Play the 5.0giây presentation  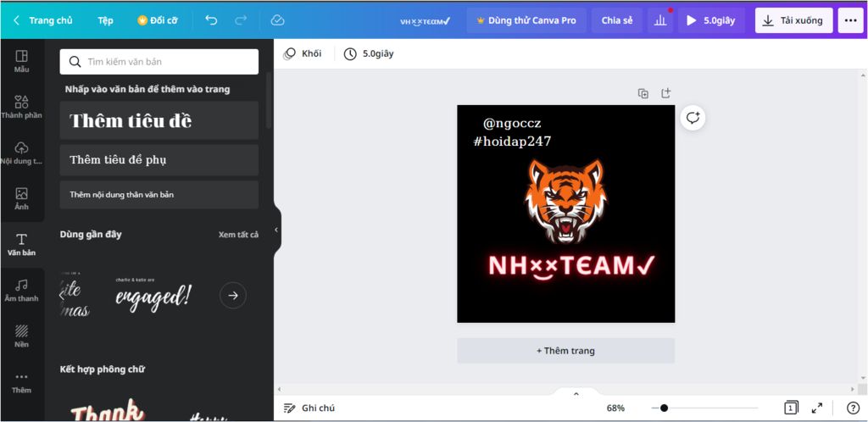pos(711,20)
